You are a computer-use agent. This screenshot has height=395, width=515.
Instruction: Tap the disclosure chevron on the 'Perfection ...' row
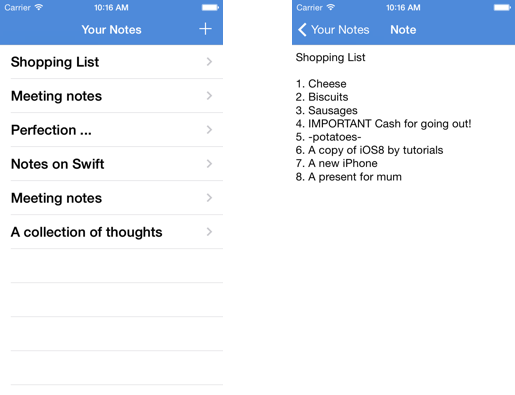click(x=209, y=130)
